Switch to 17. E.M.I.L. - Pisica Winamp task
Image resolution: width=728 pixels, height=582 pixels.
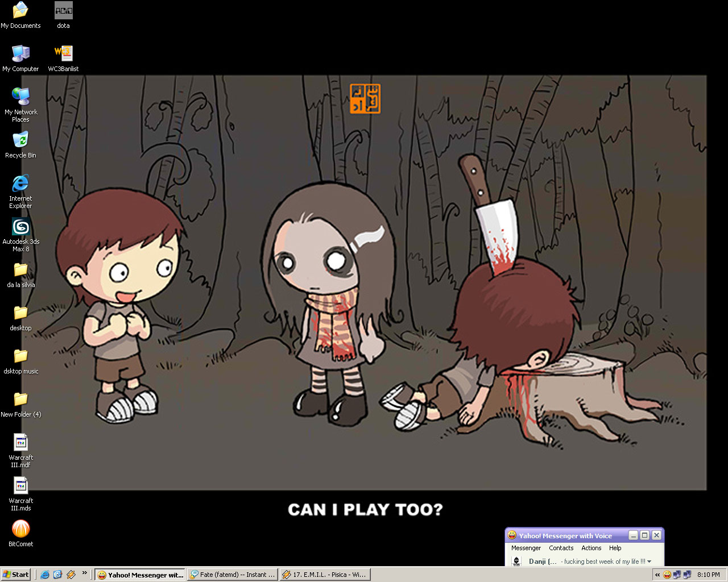[325, 575]
